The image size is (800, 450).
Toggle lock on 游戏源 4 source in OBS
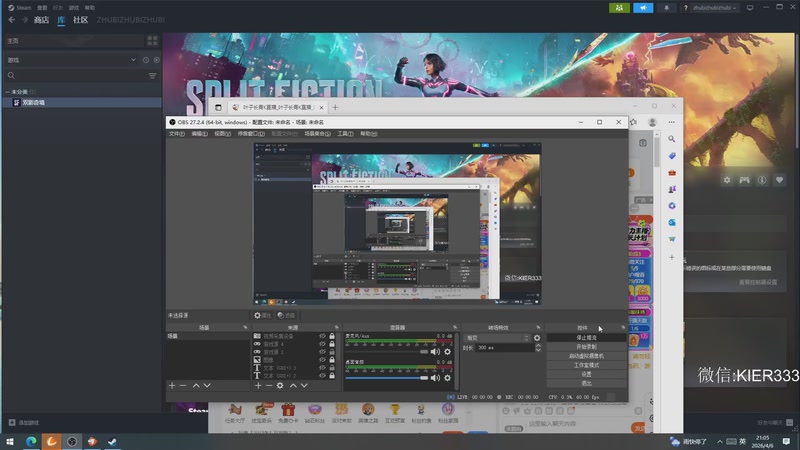(332, 344)
